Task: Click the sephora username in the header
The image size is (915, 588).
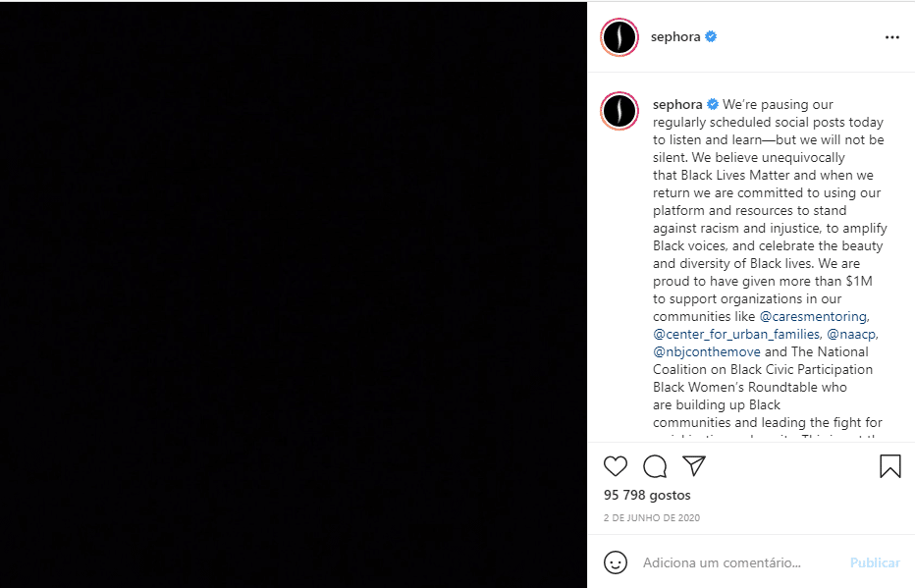Action: pyautogui.click(x=674, y=36)
